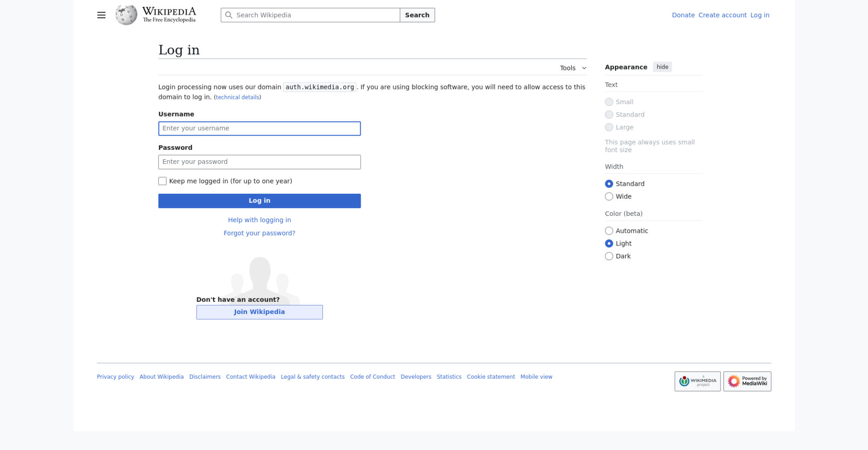
Task: Select the Wide width option
Action: click(609, 197)
